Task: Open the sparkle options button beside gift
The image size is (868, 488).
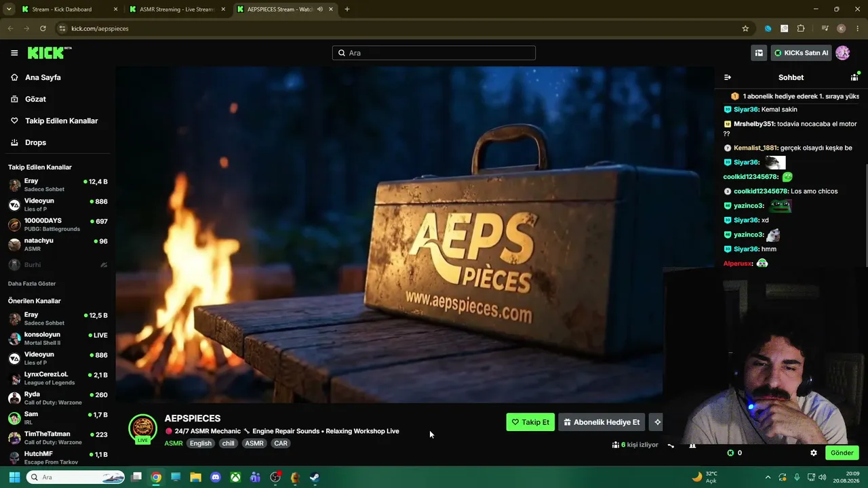Action: [656, 422]
